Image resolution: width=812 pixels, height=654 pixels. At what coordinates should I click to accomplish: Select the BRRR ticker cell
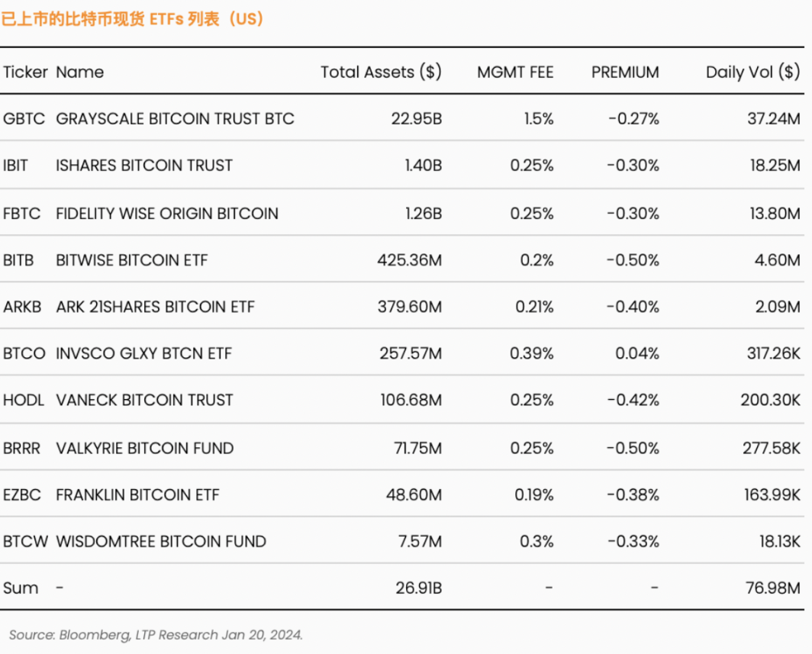[21, 448]
